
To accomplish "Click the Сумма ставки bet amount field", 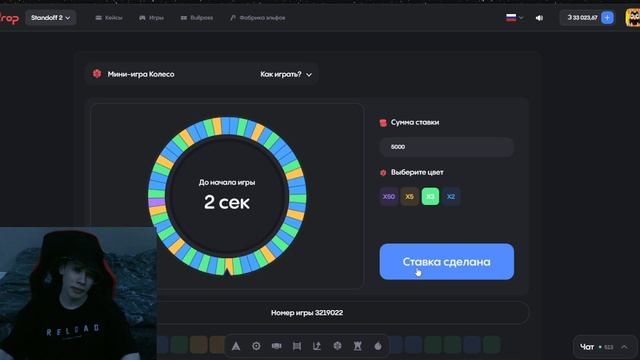I will (x=447, y=147).
